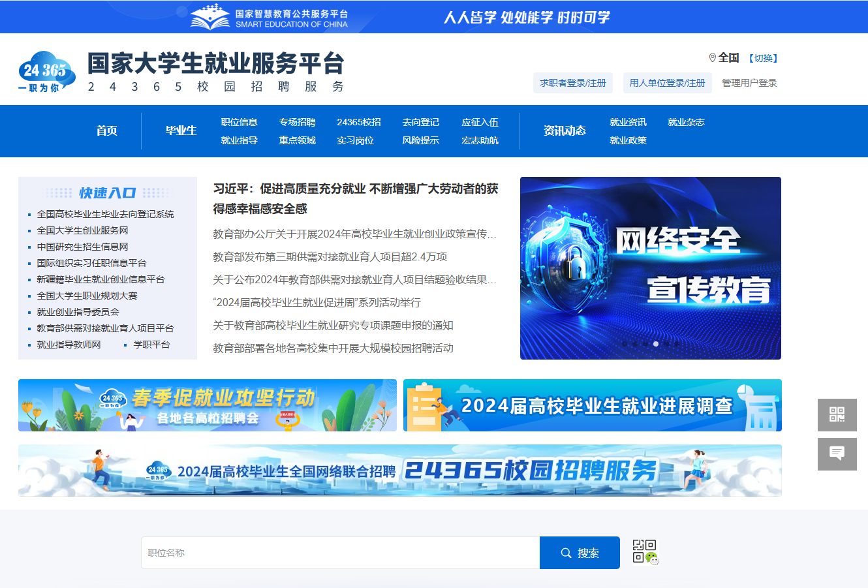Click the WeChat QR code beside search
Image resolution: width=868 pixels, height=588 pixels.
(645, 552)
